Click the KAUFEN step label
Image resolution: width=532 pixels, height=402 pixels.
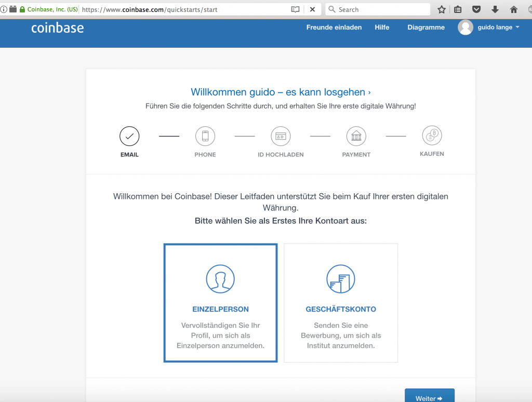click(x=432, y=154)
